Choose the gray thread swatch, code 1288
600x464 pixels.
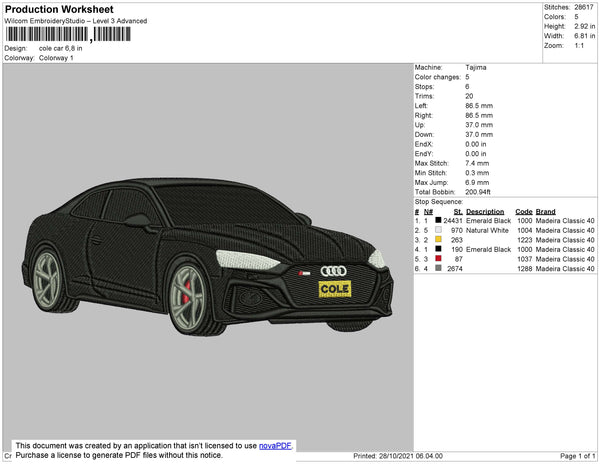pos(438,269)
